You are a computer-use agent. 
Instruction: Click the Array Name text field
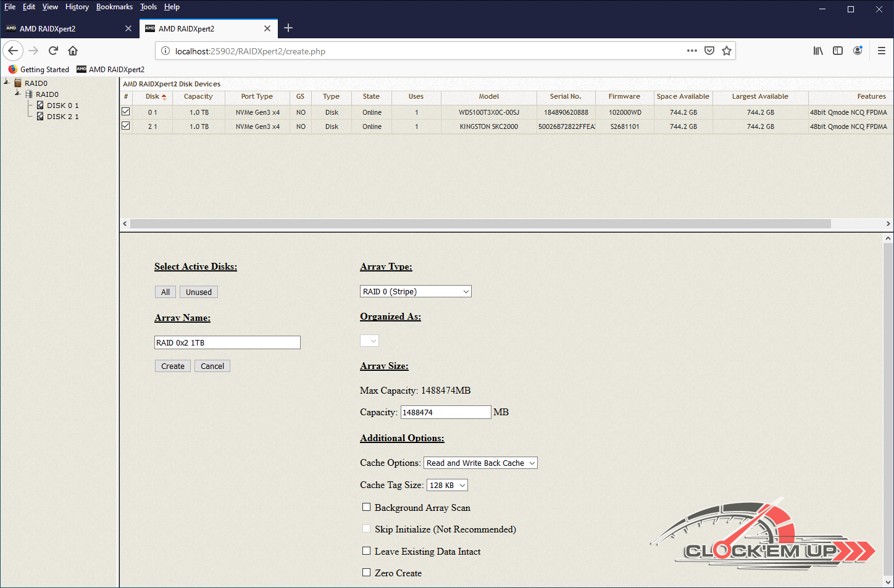coord(227,342)
